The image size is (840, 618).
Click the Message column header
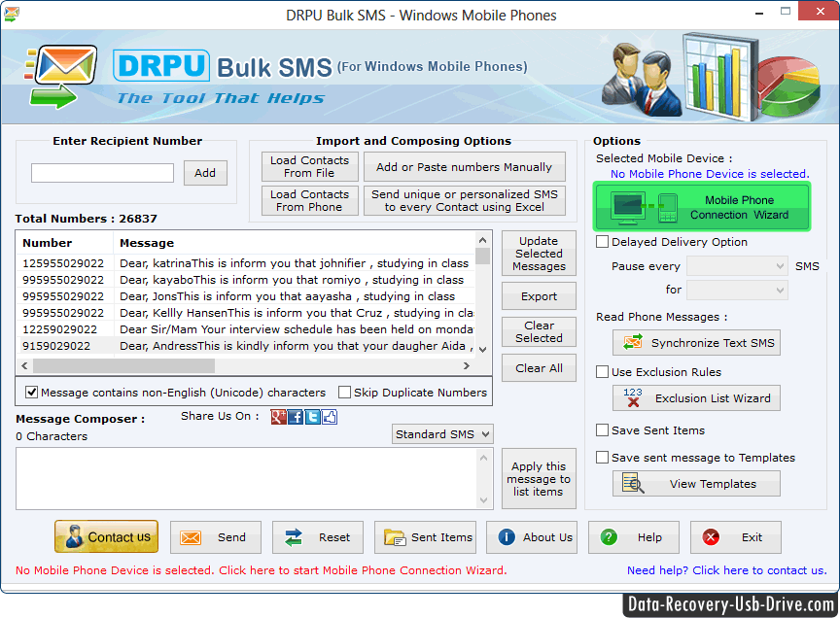[295, 243]
